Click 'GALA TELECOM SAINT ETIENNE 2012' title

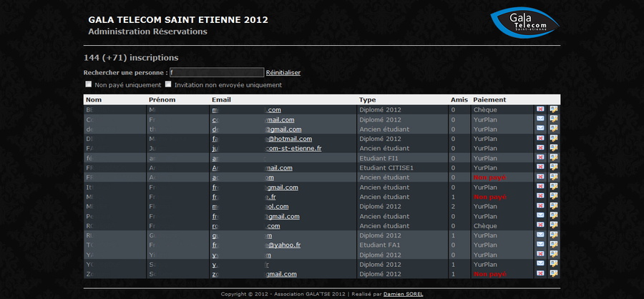tap(178, 20)
